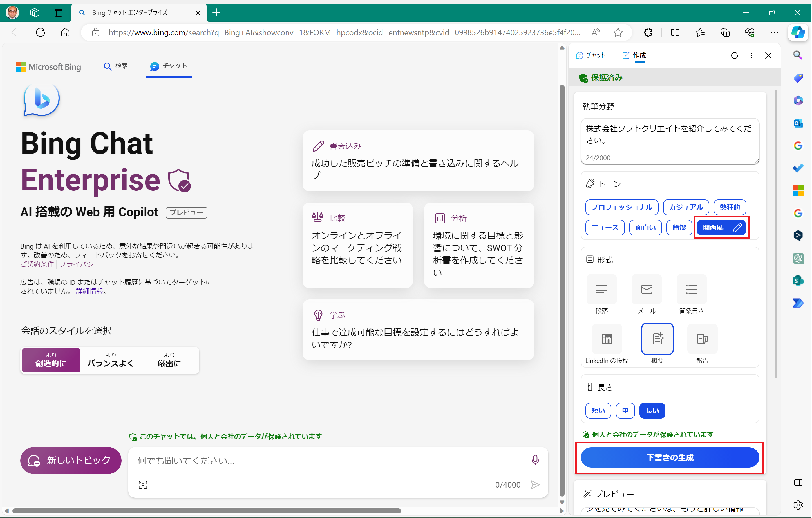Click 下書きの生成 button
Image resolution: width=812 pixels, height=518 pixels.
coord(670,457)
